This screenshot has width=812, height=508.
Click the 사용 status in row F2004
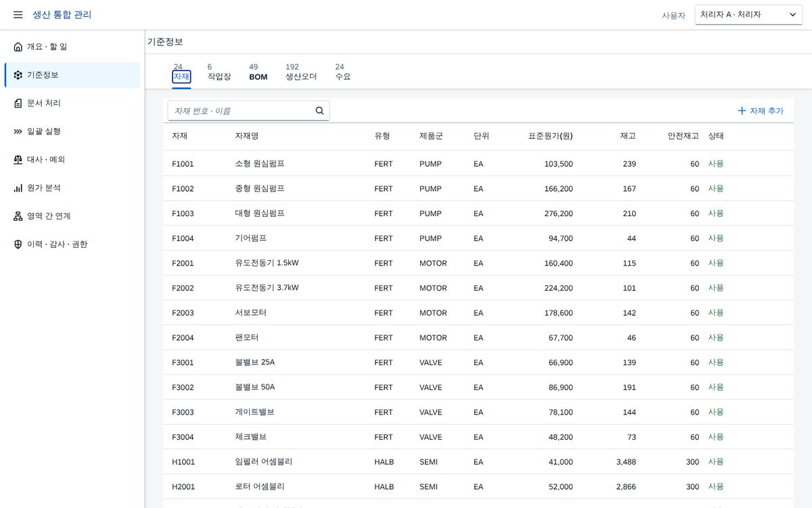point(716,337)
